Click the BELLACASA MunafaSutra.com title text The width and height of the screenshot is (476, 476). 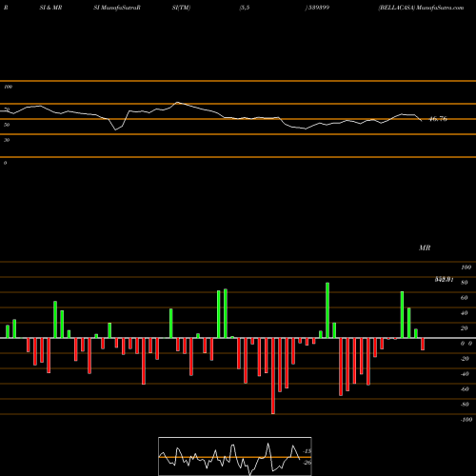coord(421,8)
